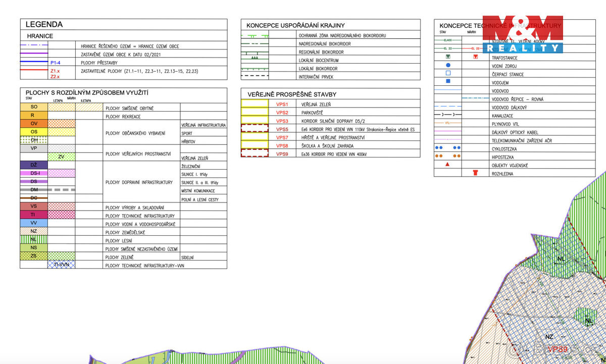The height and width of the screenshot is (364, 606).
Task: Click the solid blue square Vodojem symbol
Action: click(x=447, y=81)
